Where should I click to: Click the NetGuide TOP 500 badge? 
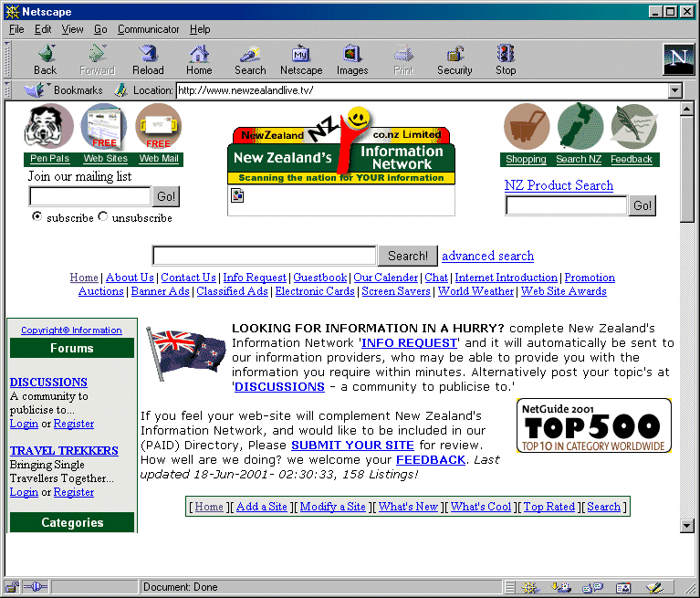coord(593,425)
